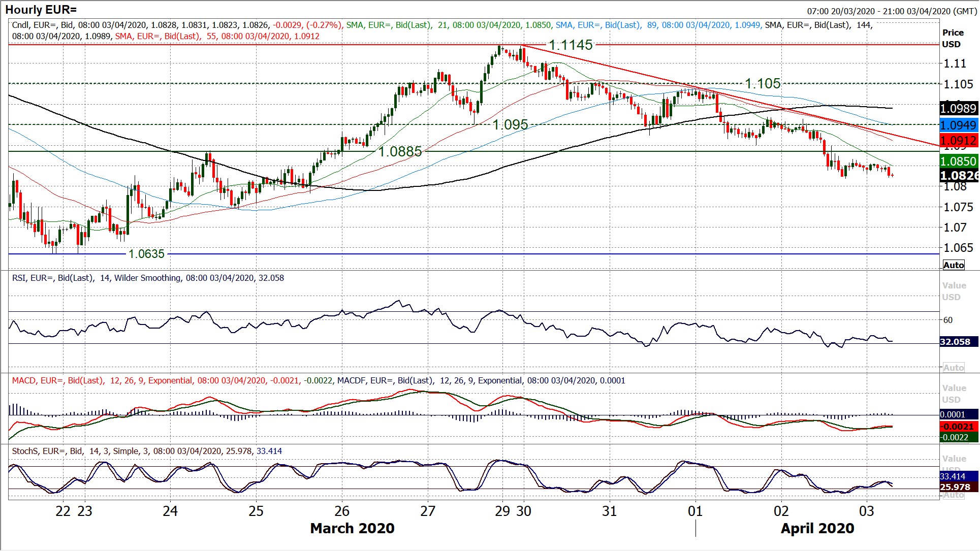Click the RSI 60 axis label
The height and width of the screenshot is (551, 980).
click(948, 320)
